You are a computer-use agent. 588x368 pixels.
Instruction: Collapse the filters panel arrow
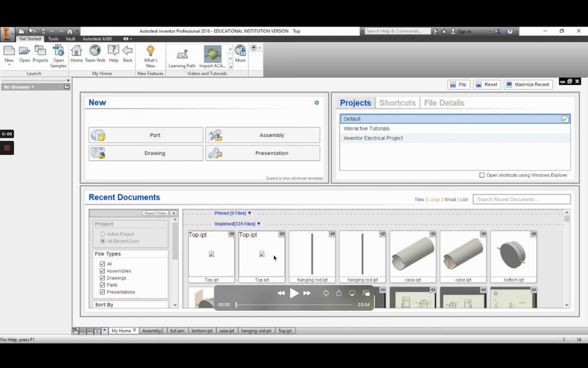[x=173, y=213]
